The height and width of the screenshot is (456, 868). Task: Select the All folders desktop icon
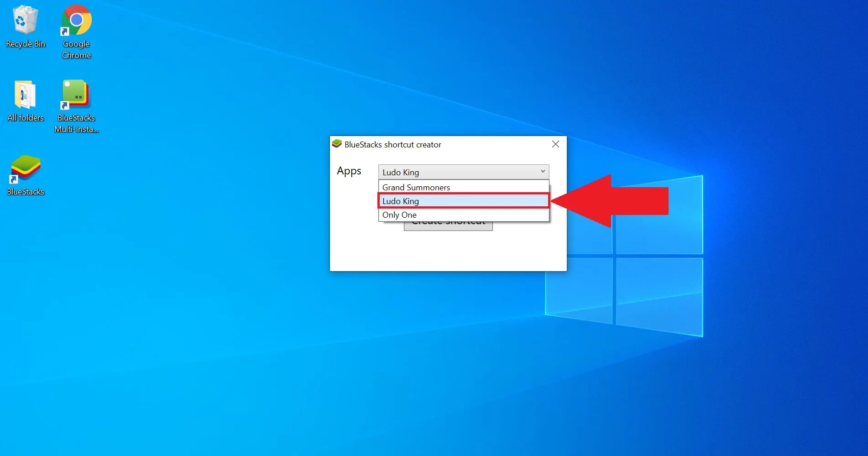[26, 101]
